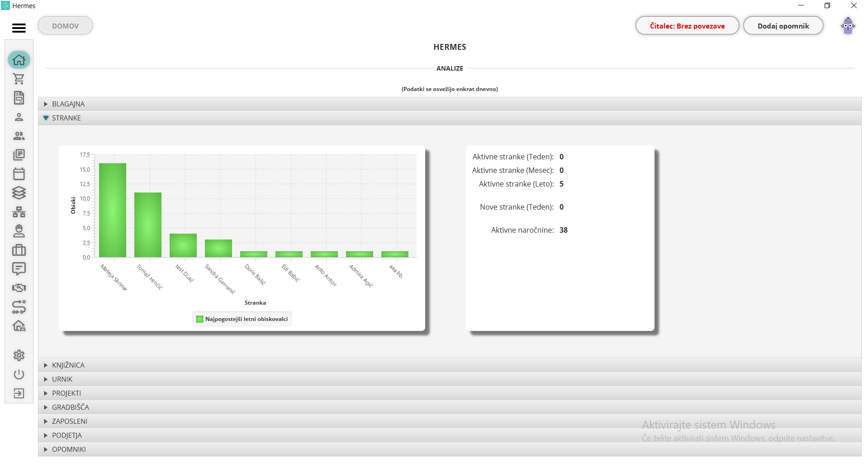Open the handshake sidebar icon
This screenshot has width=868, height=464.
[19, 288]
